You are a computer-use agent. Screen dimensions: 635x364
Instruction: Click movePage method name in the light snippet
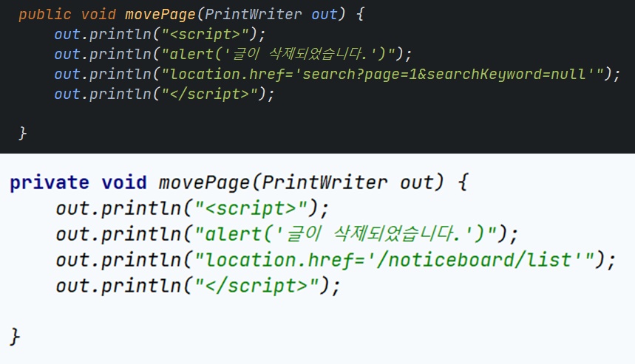coord(205,182)
